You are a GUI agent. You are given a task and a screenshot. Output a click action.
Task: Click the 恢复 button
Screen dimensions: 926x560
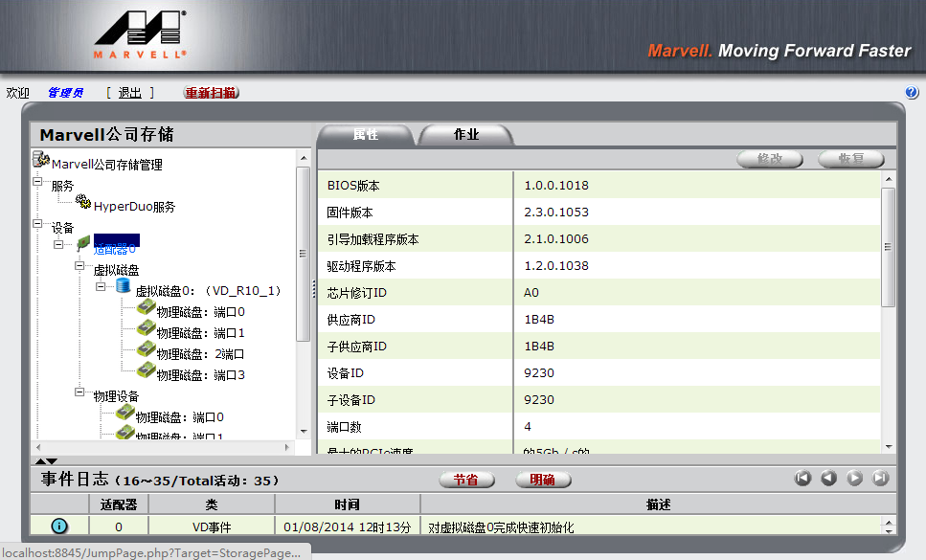click(851, 159)
